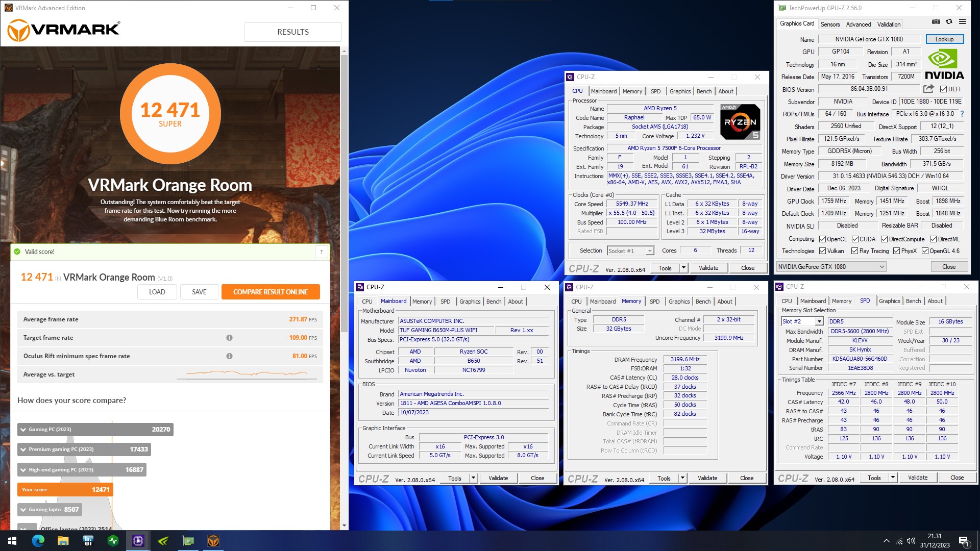The image size is (980, 551).
Task: Toggle the OpenGL 4.6 checkbox
Action: pos(925,251)
